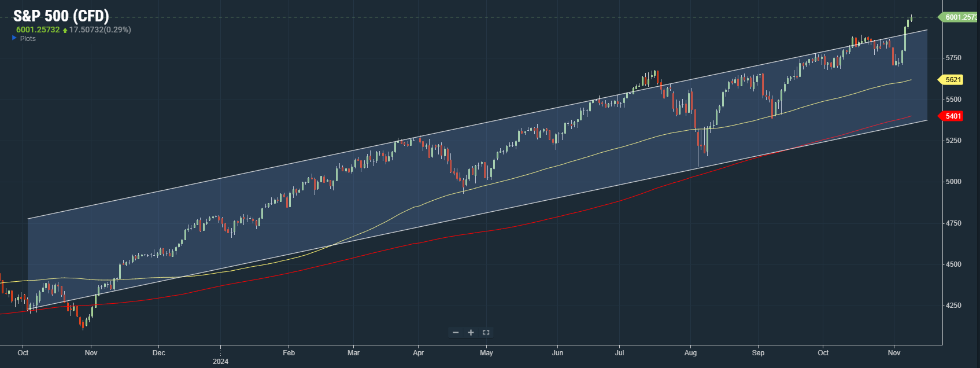The image size is (980, 368).
Task: Click the Nov label near right of time axis
Action: (x=894, y=352)
